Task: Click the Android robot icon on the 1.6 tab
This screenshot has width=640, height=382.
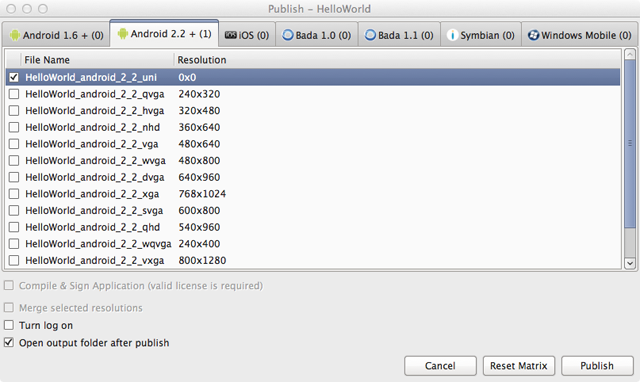Action: (15, 35)
